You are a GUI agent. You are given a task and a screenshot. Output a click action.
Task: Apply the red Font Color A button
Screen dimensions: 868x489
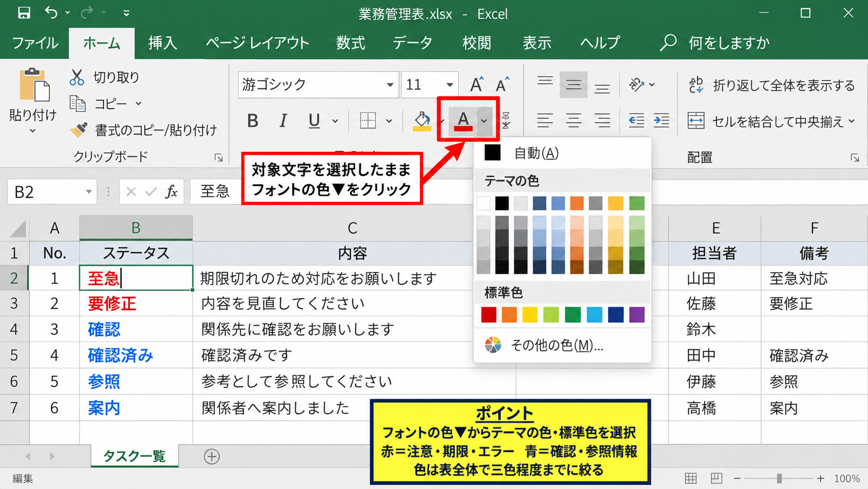[x=463, y=121]
